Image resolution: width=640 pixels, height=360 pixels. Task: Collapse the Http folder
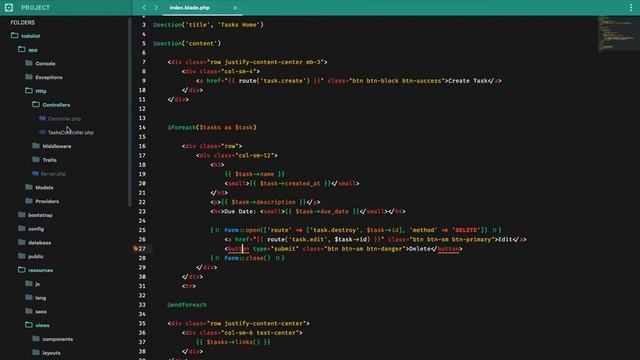(x=36, y=91)
